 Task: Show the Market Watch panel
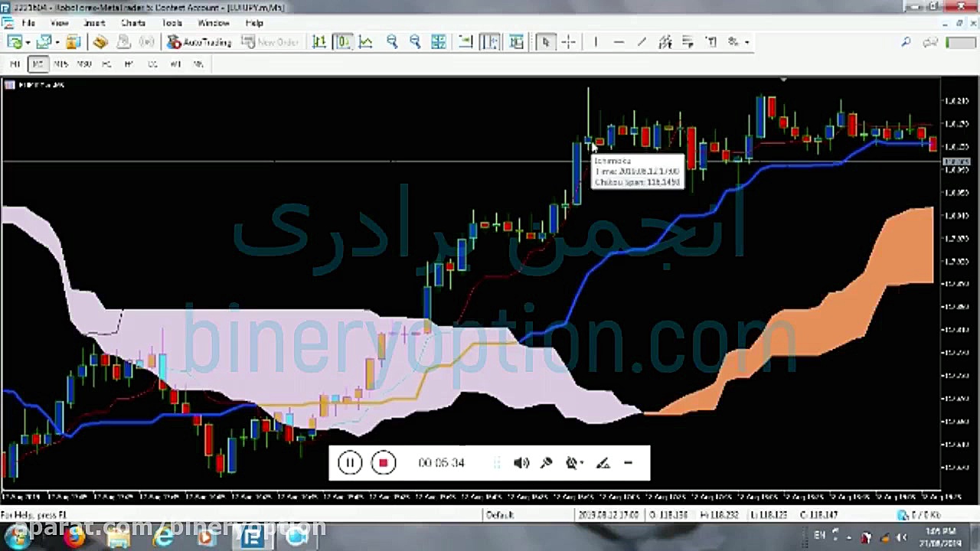(73, 42)
